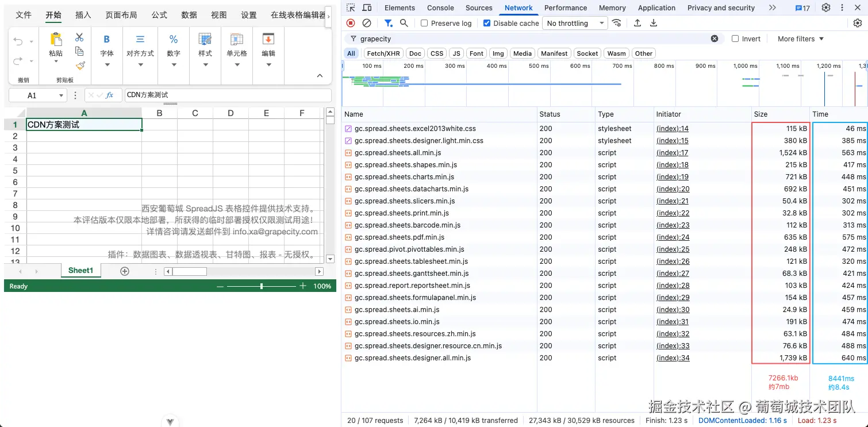Show more DevTools tabs chevron
868x427 pixels.
[x=772, y=7]
